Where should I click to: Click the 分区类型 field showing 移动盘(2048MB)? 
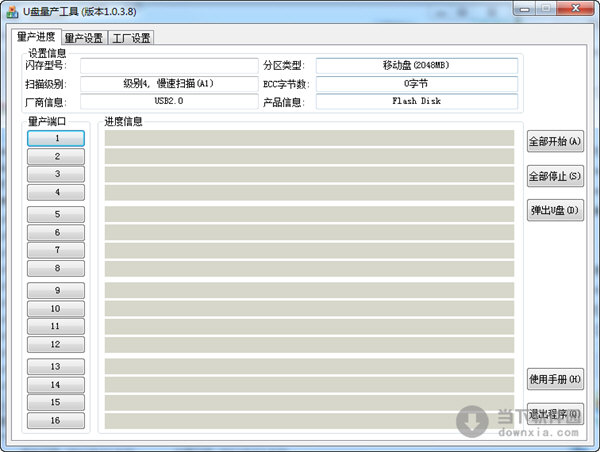417,66
